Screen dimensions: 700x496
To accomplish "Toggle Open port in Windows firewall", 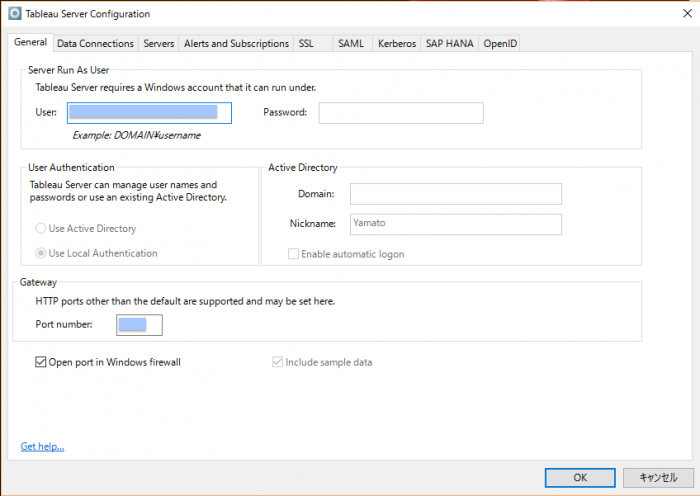I will coord(41,362).
